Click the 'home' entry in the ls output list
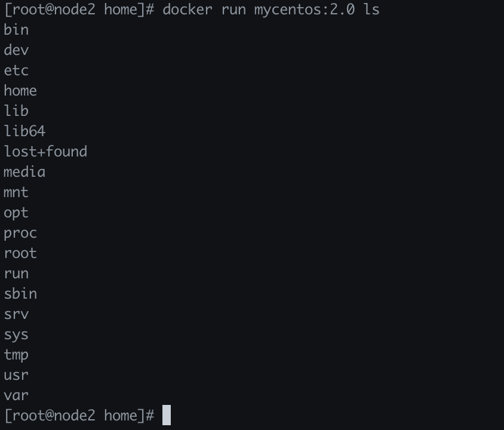Image resolution: width=504 pixels, height=430 pixels. tap(20, 91)
